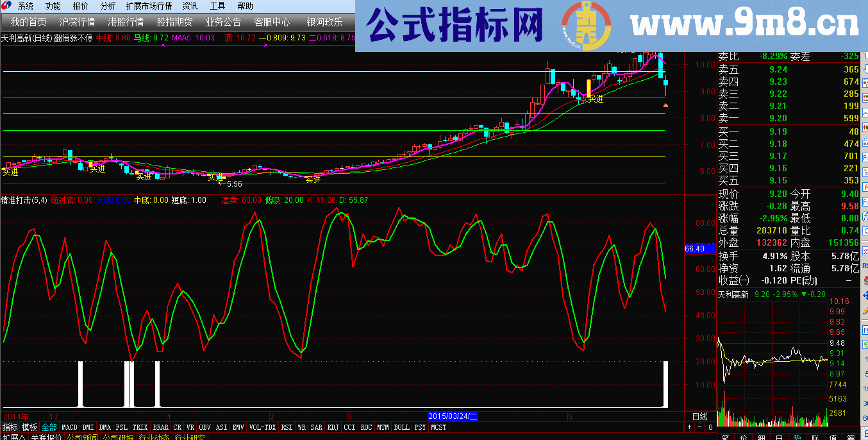The width and height of the screenshot is (868, 440).
Task: Switch to the 沪深行情 tab
Action: pyautogui.click(x=76, y=22)
